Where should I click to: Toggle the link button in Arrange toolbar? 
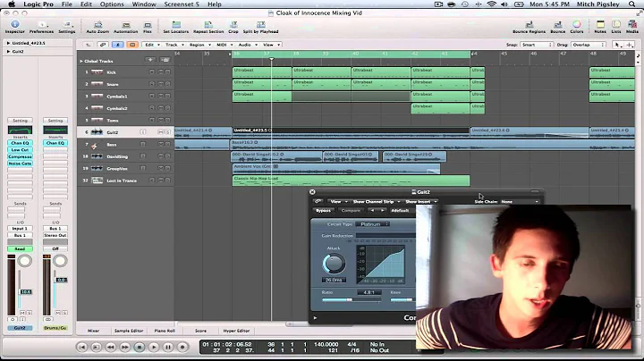(x=103, y=45)
